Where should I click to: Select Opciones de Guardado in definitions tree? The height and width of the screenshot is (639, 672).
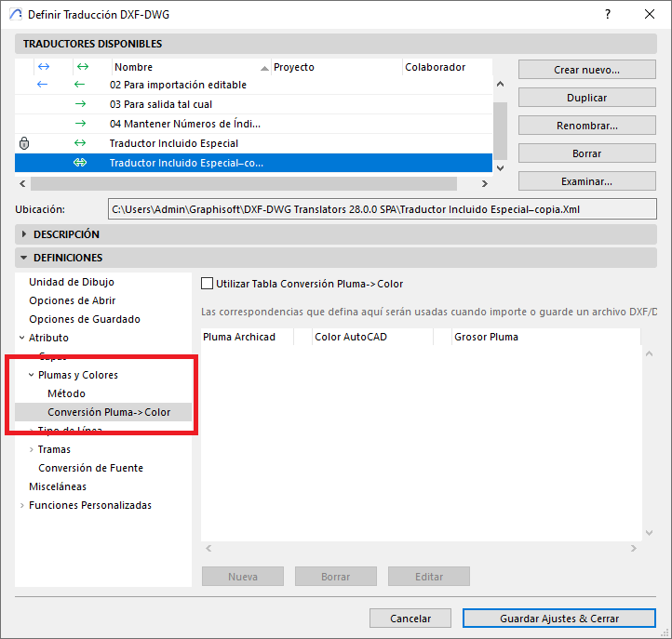point(84,319)
